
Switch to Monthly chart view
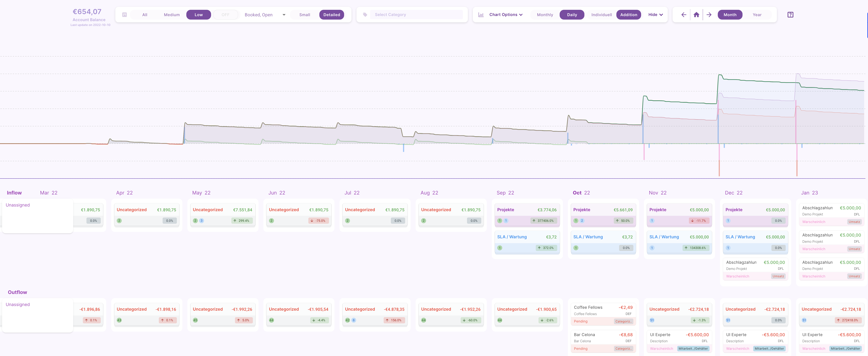[545, 15]
